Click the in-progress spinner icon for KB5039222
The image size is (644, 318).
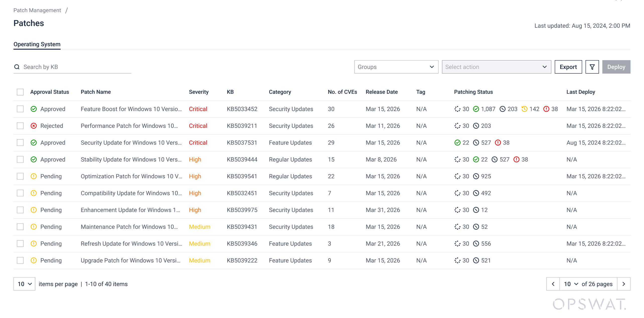coord(457,261)
